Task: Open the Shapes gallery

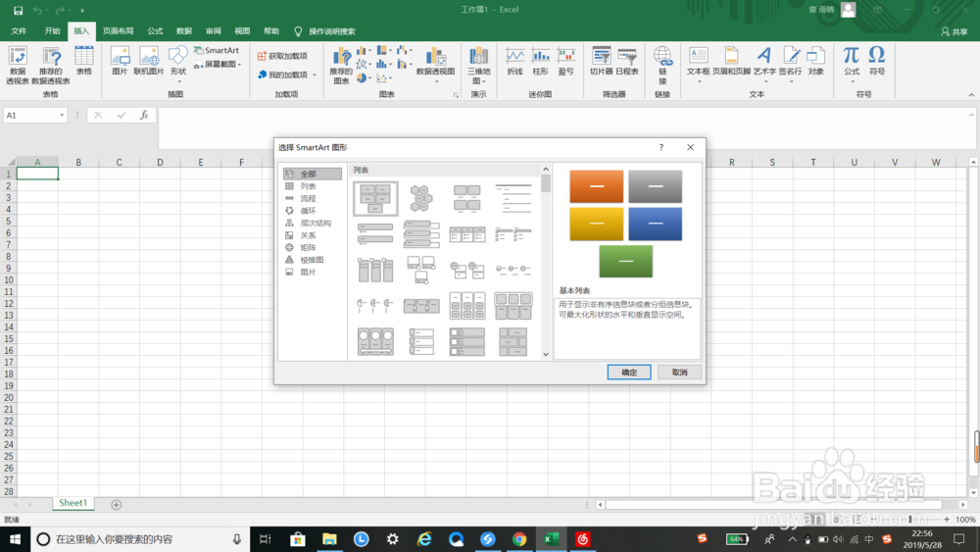Action: 178,64
